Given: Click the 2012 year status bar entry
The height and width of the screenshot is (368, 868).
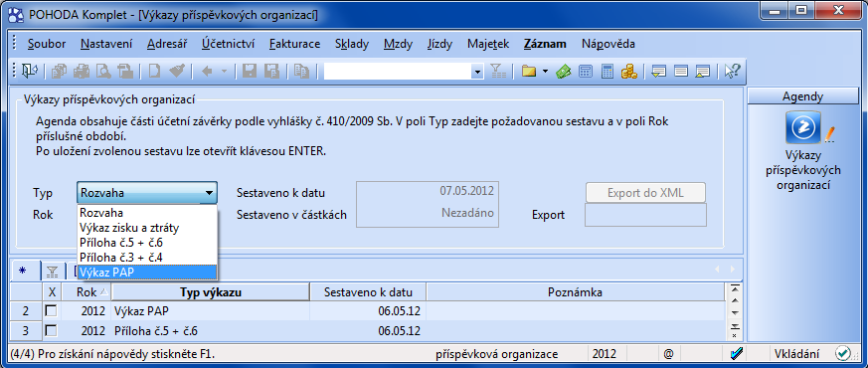Looking at the screenshot, I should 605,354.
